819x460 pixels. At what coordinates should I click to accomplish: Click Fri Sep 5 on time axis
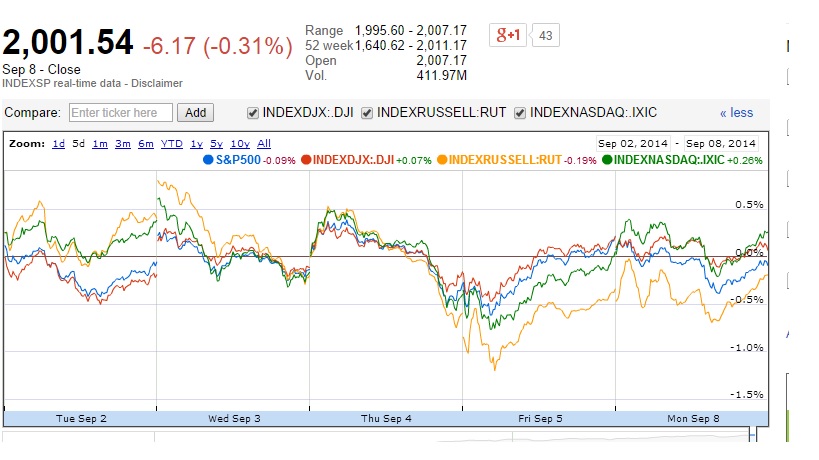(540, 419)
